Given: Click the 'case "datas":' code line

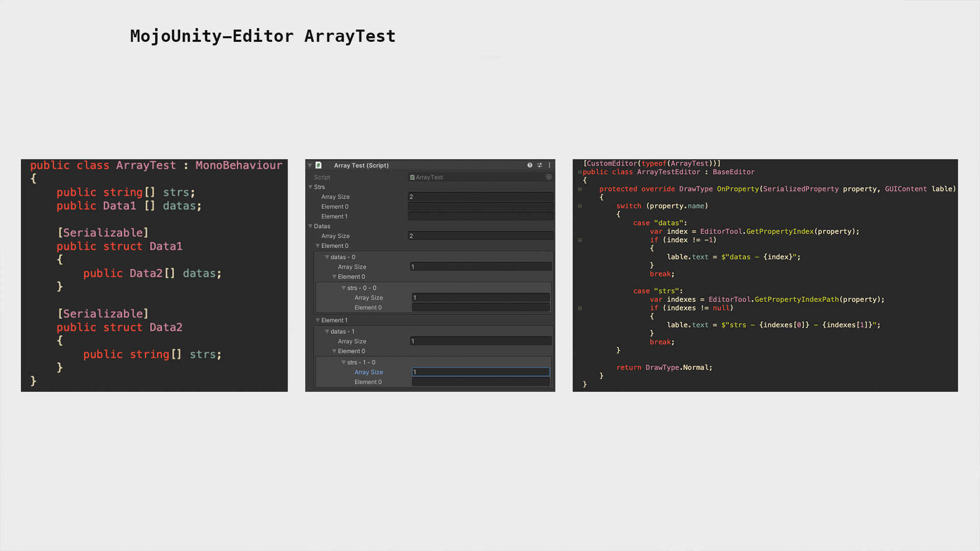Looking at the screenshot, I should (660, 223).
